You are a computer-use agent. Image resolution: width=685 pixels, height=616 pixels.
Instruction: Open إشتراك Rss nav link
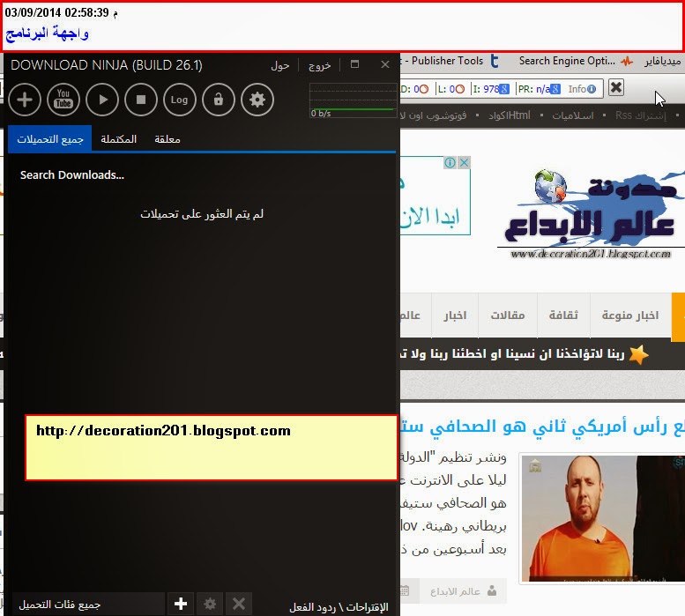(x=640, y=115)
